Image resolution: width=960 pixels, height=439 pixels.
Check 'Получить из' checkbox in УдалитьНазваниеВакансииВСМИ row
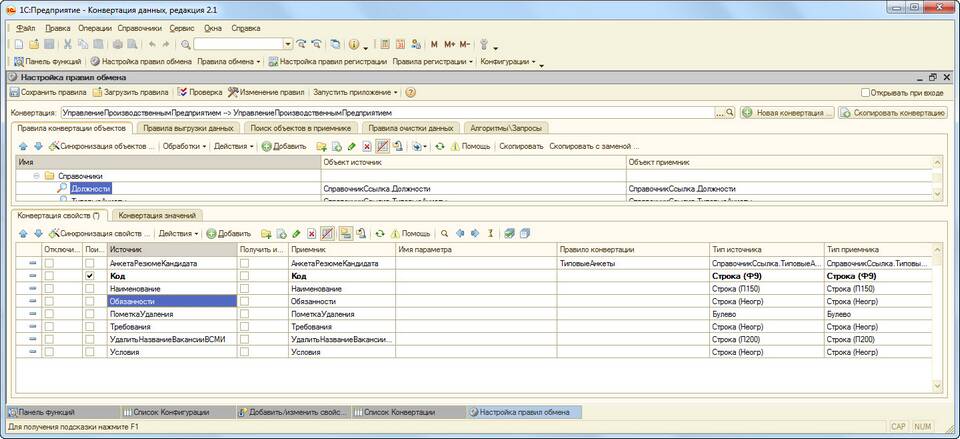(x=245, y=340)
